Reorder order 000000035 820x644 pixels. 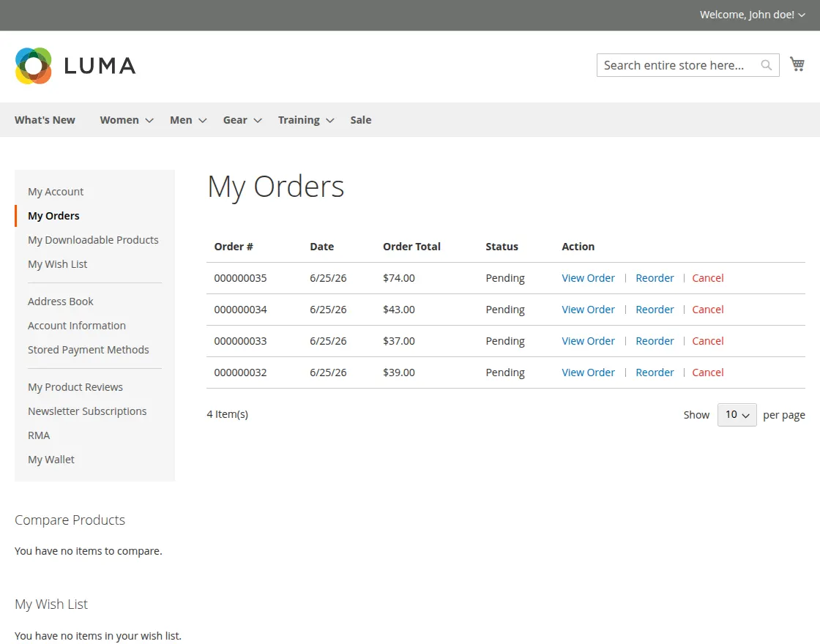(655, 278)
